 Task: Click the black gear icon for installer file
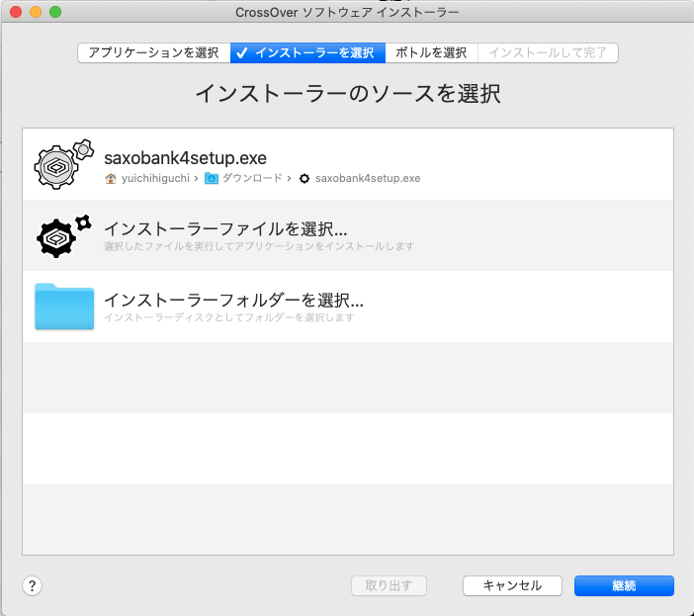[64, 236]
